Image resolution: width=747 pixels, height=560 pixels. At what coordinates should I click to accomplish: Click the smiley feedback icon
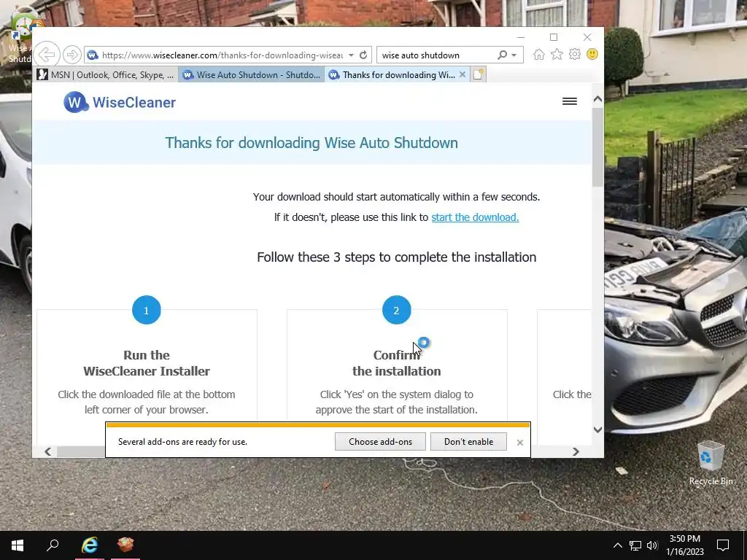pos(592,54)
